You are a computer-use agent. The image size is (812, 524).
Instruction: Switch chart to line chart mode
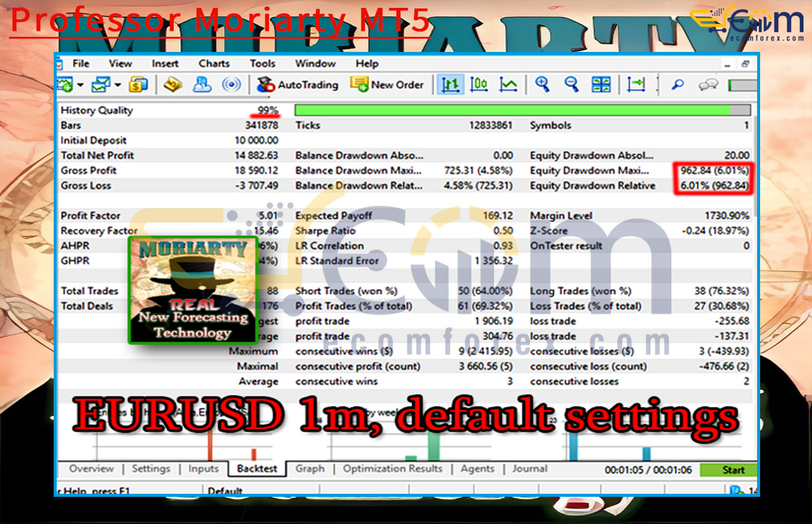coord(509,85)
